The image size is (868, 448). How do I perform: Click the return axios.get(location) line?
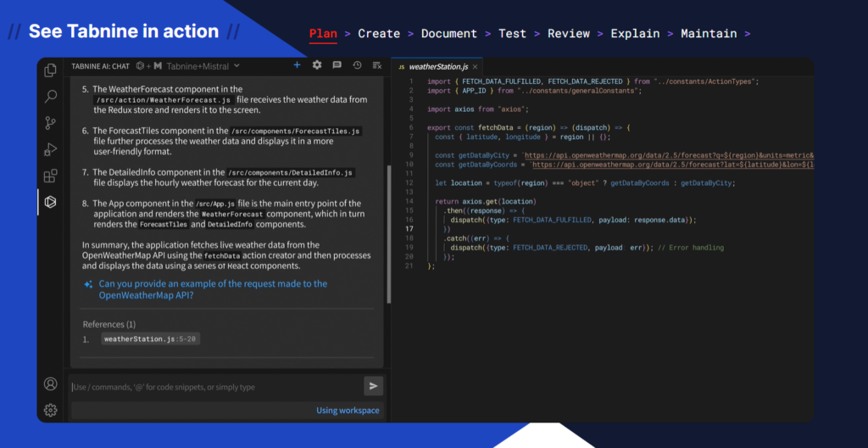coord(486,201)
